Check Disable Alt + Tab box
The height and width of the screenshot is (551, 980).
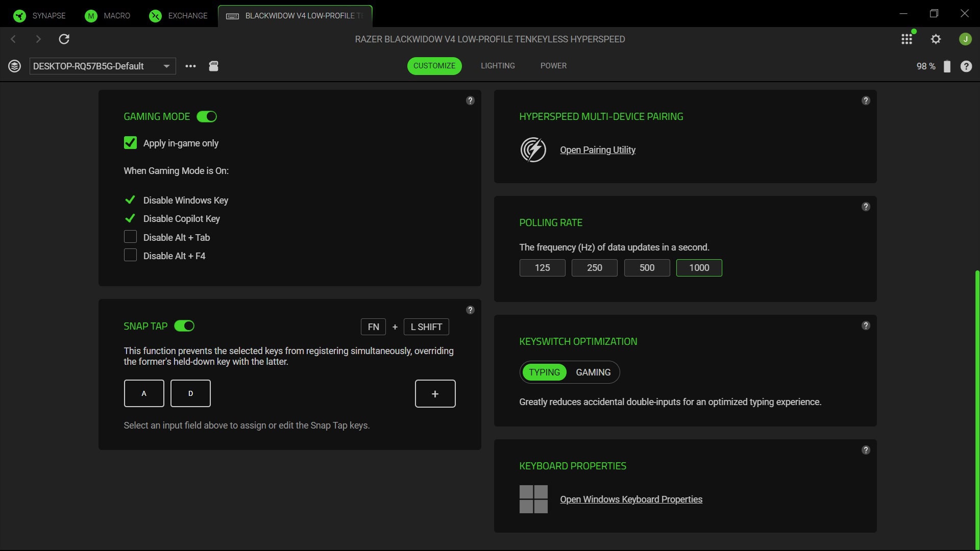click(130, 237)
